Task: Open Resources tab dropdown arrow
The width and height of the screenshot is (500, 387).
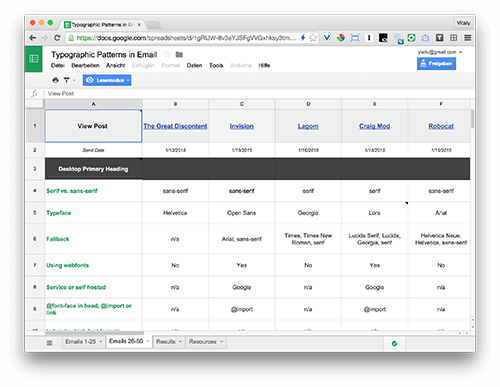Action: click(x=221, y=342)
